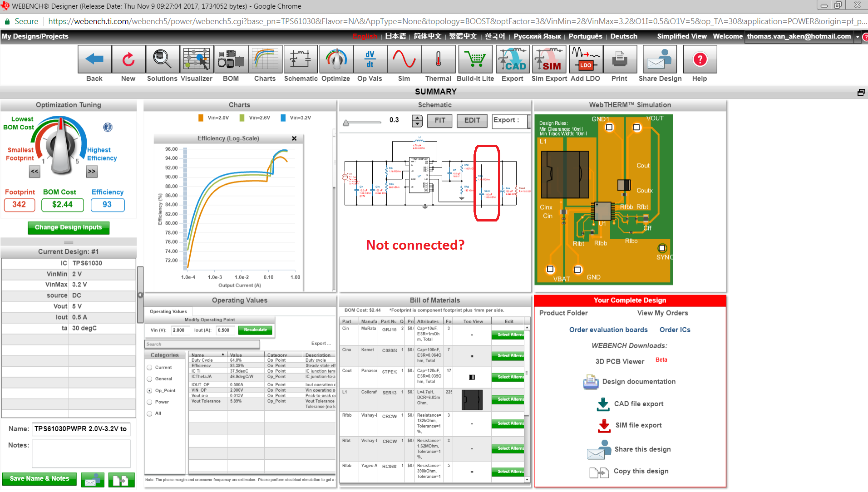
Task: Click the Recalculate button
Action: pyautogui.click(x=255, y=330)
